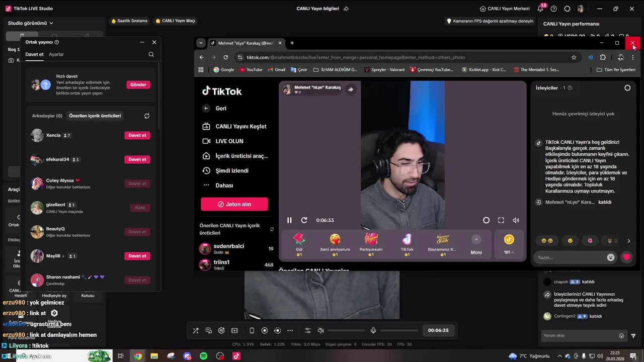Expand the Dahası menu
Screen dimensions: 644x362
pos(218,186)
